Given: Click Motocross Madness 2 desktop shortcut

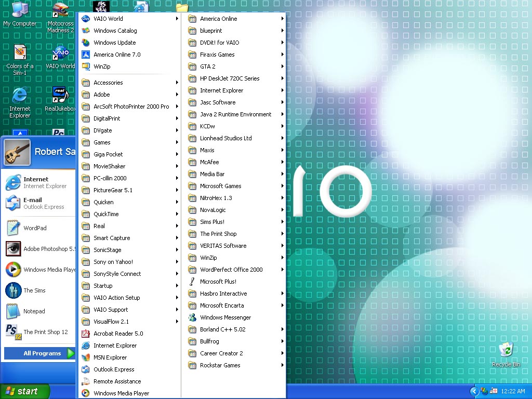Looking at the screenshot, I should (x=60, y=18).
